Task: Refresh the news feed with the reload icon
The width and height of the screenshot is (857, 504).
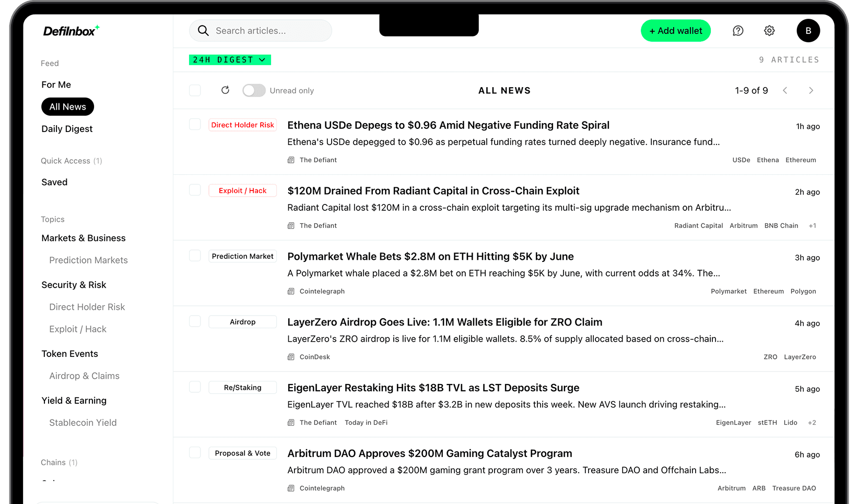Action: pyautogui.click(x=225, y=90)
